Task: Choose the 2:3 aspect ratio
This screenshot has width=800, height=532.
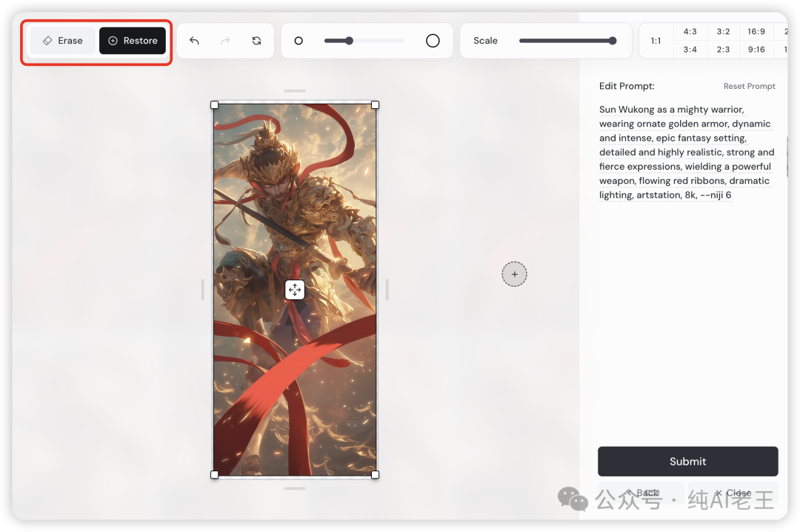Action: [x=723, y=50]
